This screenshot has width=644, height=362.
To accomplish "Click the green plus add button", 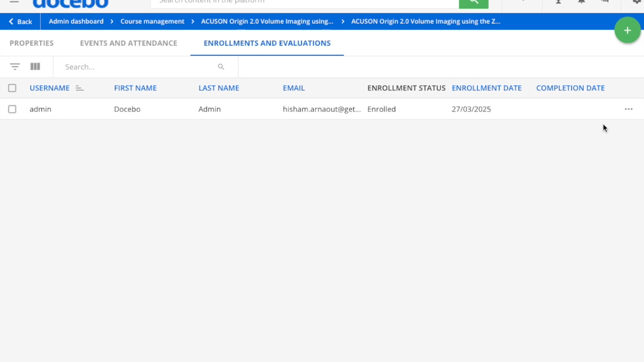I will click(627, 30).
